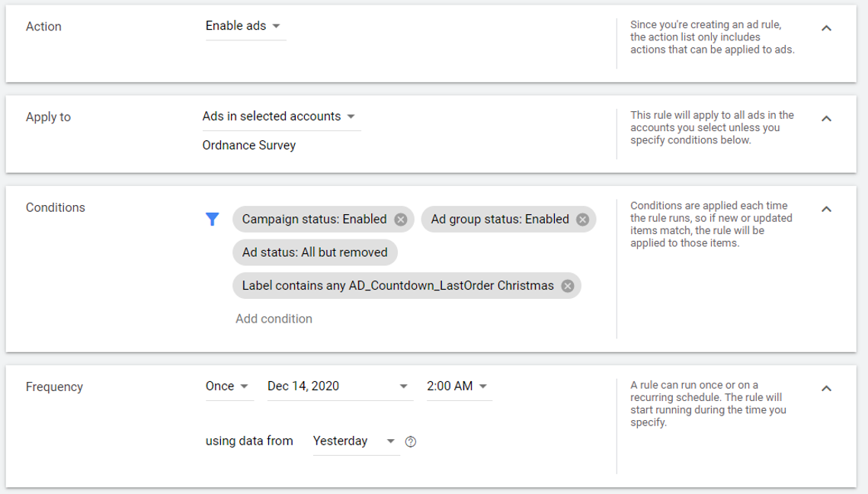Remove the Campaign status: Enabled condition
Image resolution: width=868 pixels, height=494 pixels.
[x=401, y=220]
